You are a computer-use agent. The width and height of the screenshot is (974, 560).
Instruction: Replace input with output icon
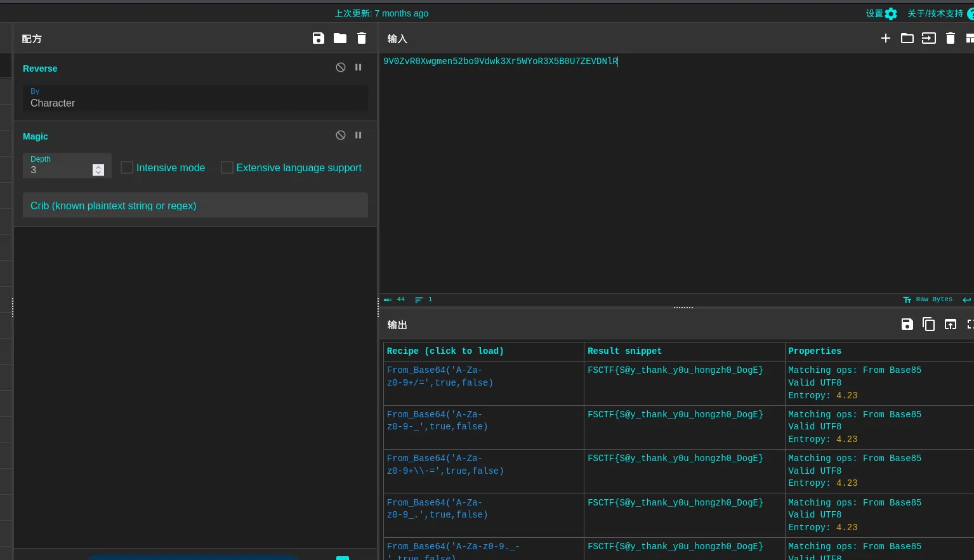951,324
